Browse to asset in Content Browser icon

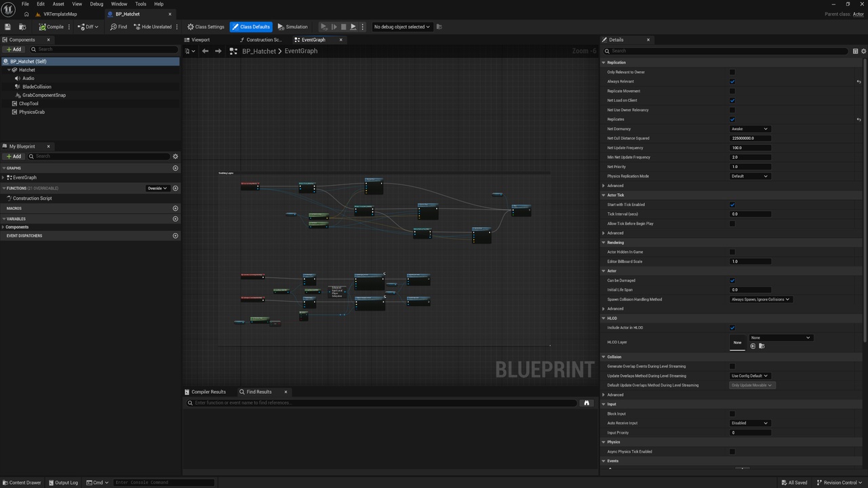point(22,27)
